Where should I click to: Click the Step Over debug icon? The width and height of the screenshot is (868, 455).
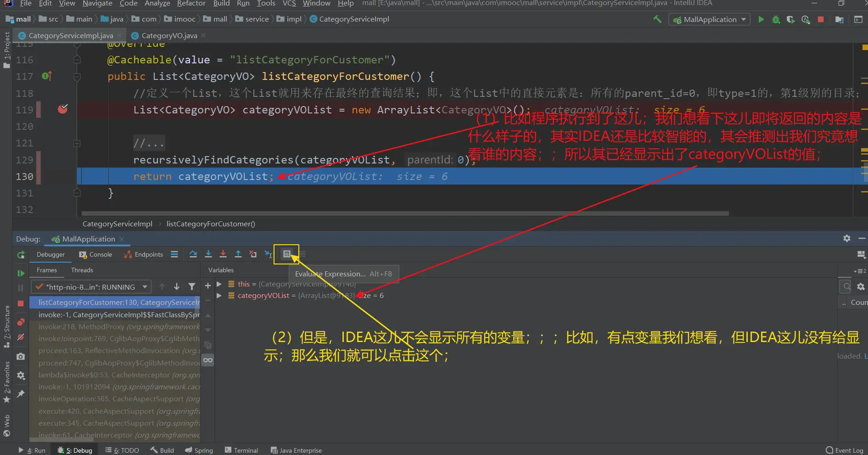pyautogui.click(x=193, y=254)
